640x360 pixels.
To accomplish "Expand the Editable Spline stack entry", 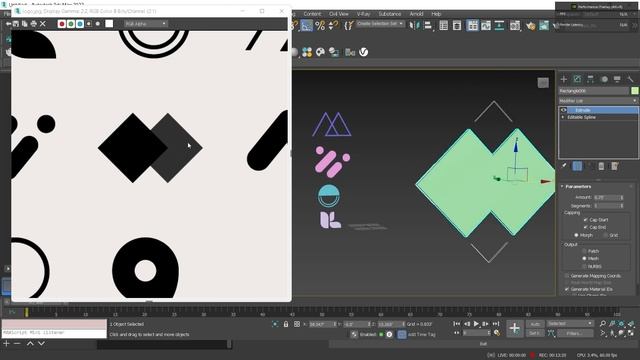I will 563,117.
